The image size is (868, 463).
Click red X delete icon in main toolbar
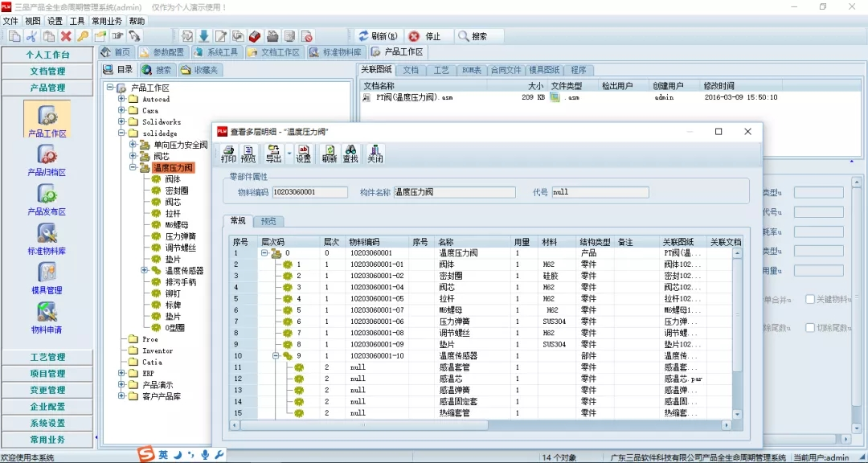click(x=66, y=36)
